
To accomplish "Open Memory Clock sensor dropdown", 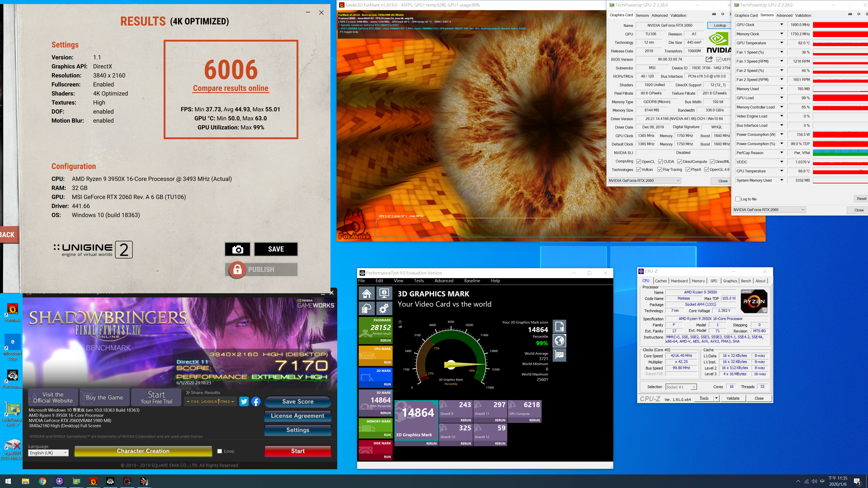I will point(781,34).
